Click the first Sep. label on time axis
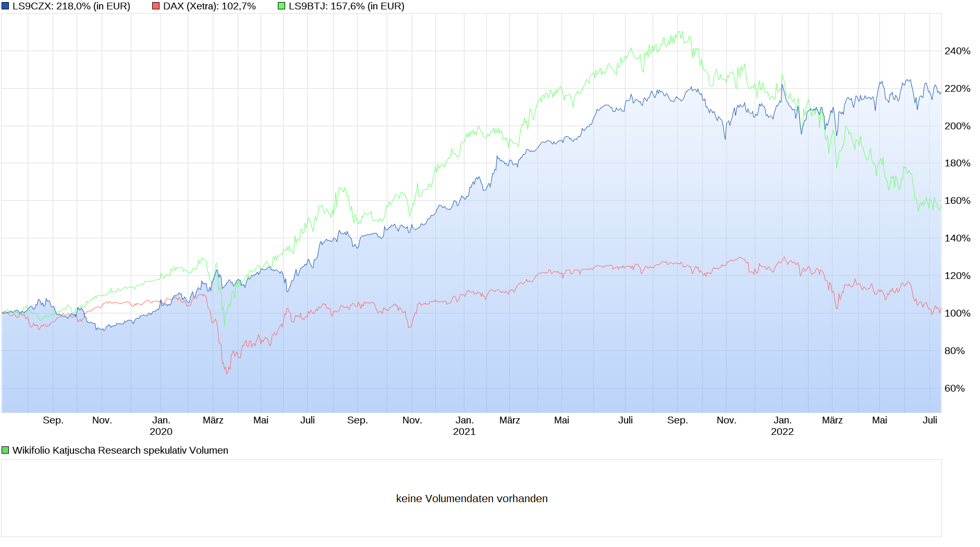Viewport: 980px width, 547px height. coord(53,420)
